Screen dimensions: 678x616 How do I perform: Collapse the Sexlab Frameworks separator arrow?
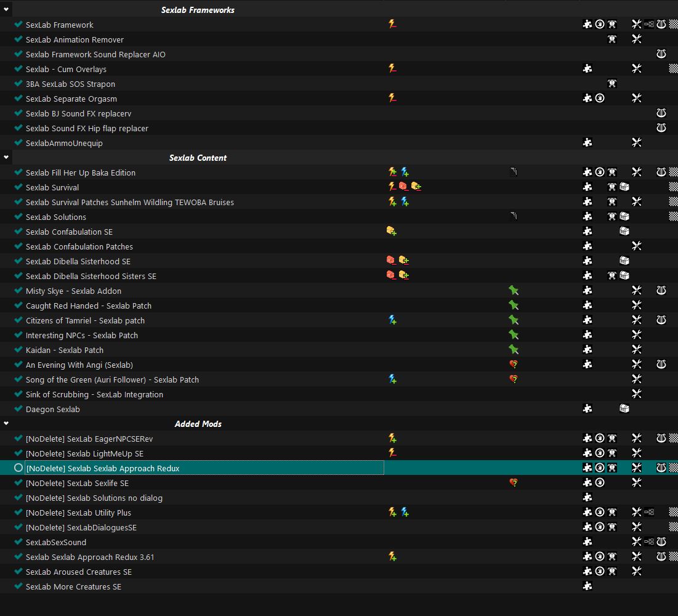coord(6,9)
